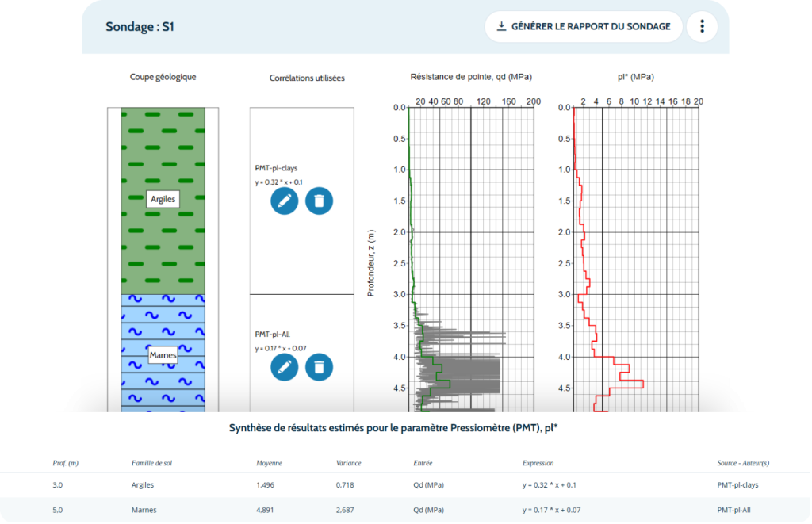Open the three-dot options menu
Viewport: 812px width, 524px height.
(701, 26)
